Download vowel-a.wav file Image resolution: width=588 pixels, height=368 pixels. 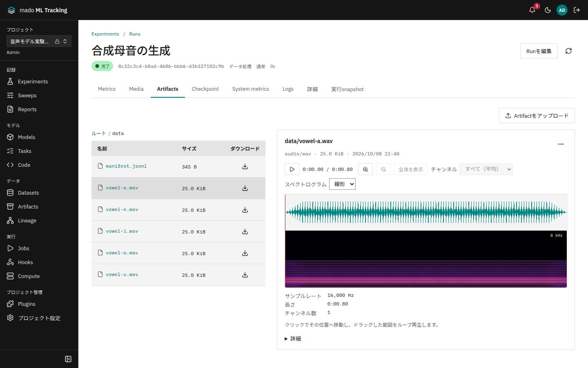[245, 188]
